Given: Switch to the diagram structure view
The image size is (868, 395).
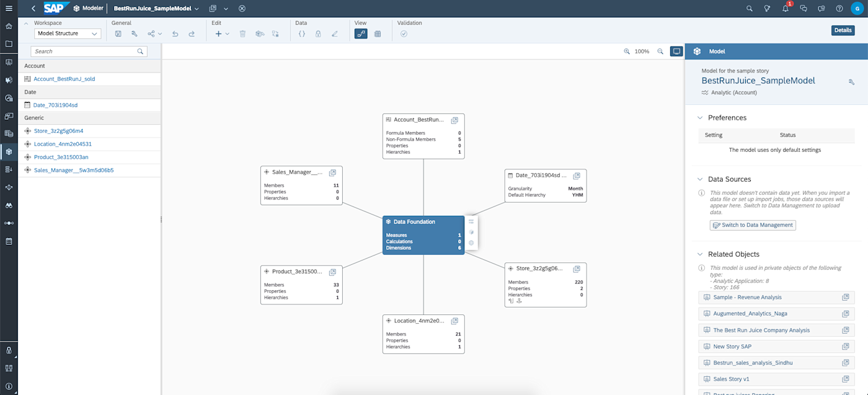Looking at the screenshot, I should [361, 34].
